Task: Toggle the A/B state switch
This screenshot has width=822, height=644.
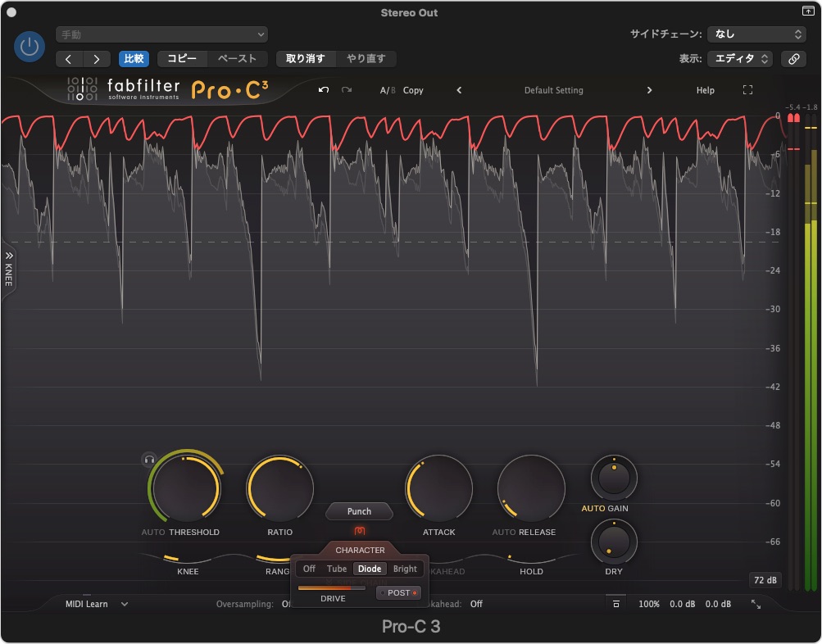Action: coord(387,90)
